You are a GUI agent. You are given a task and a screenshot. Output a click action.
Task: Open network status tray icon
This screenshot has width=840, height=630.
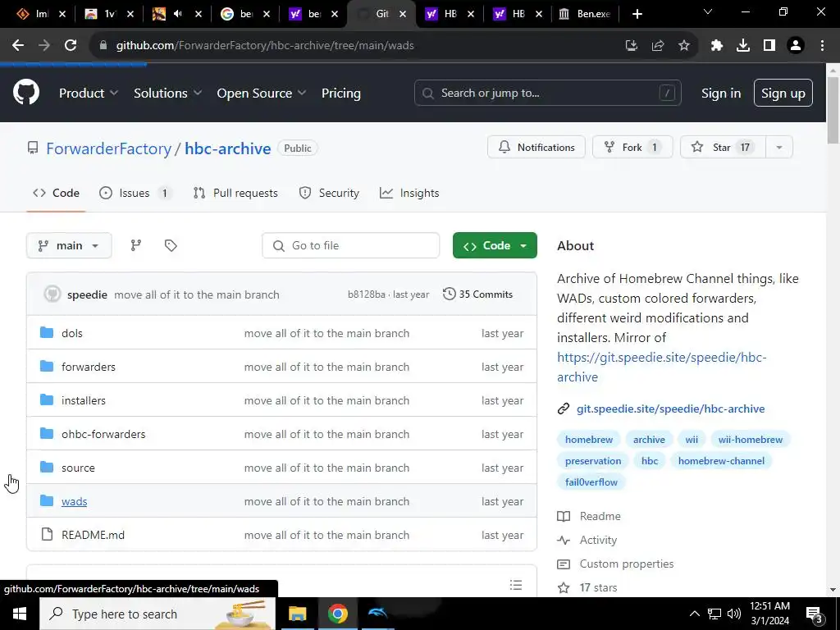(x=714, y=614)
